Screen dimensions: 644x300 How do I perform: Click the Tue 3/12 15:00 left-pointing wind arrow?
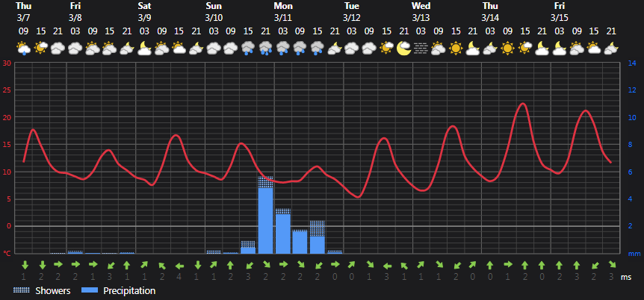point(386,266)
